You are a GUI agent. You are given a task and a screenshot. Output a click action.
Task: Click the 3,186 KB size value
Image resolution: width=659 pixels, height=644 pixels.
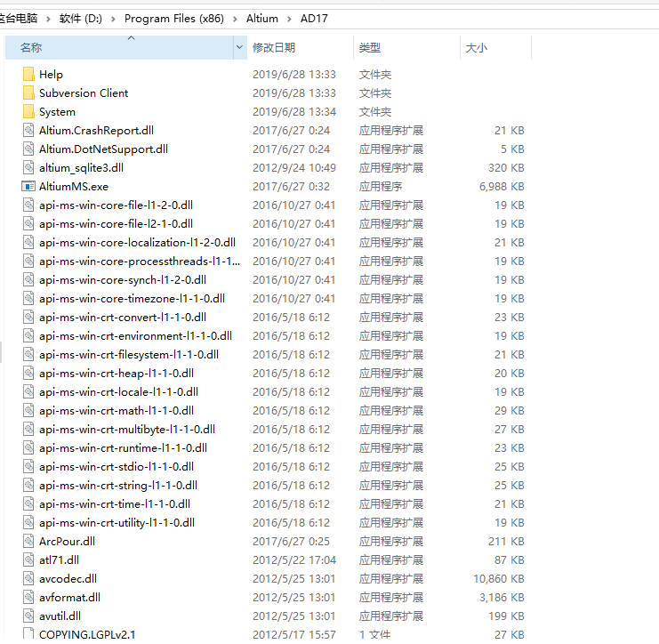click(502, 597)
